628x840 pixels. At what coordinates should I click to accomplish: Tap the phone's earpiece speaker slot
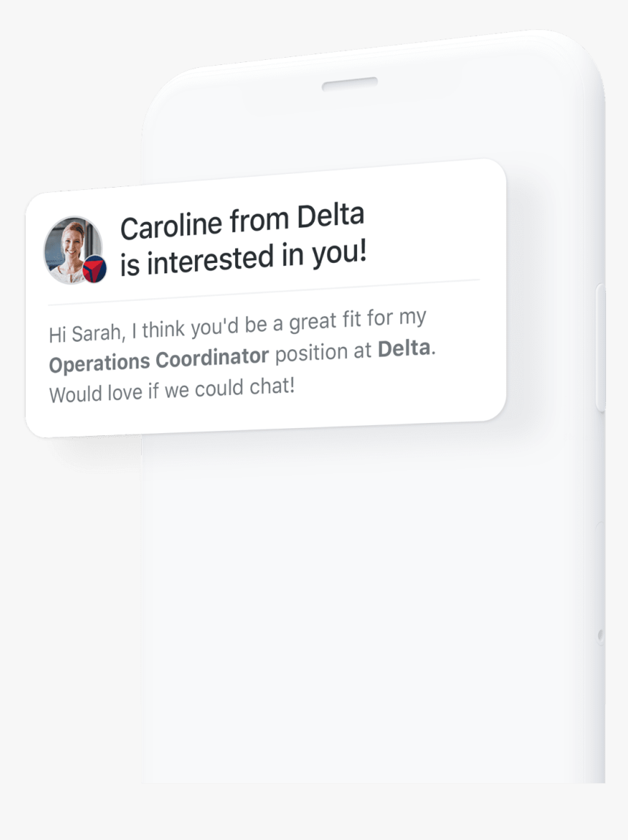pos(350,84)
